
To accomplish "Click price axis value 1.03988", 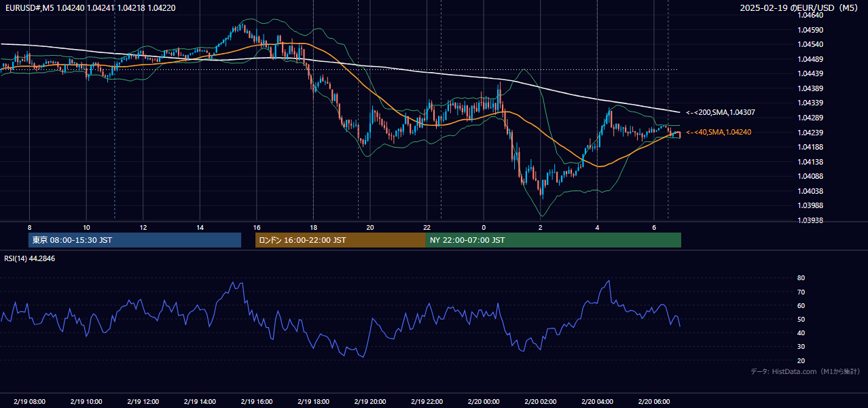I will pyautogui.click(x=810, y=205).
